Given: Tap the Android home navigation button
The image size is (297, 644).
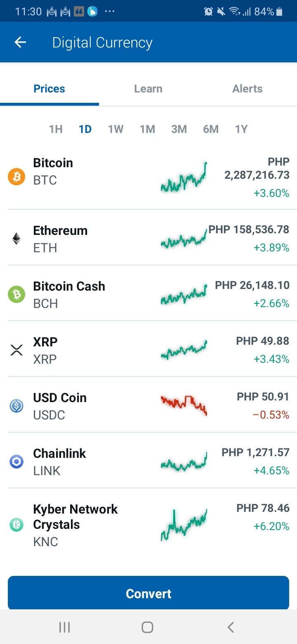Looking at the screenshot, I should (x=147, y=627).
